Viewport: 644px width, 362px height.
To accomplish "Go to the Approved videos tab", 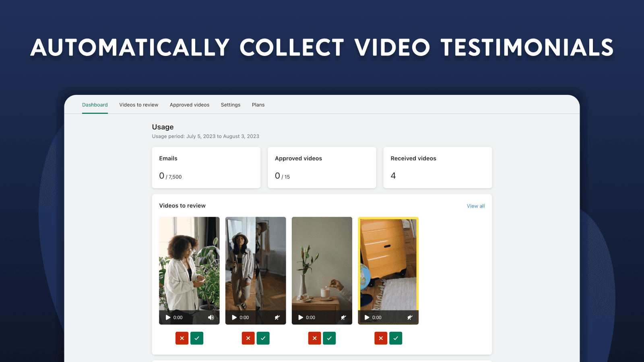I will point(190,105).
